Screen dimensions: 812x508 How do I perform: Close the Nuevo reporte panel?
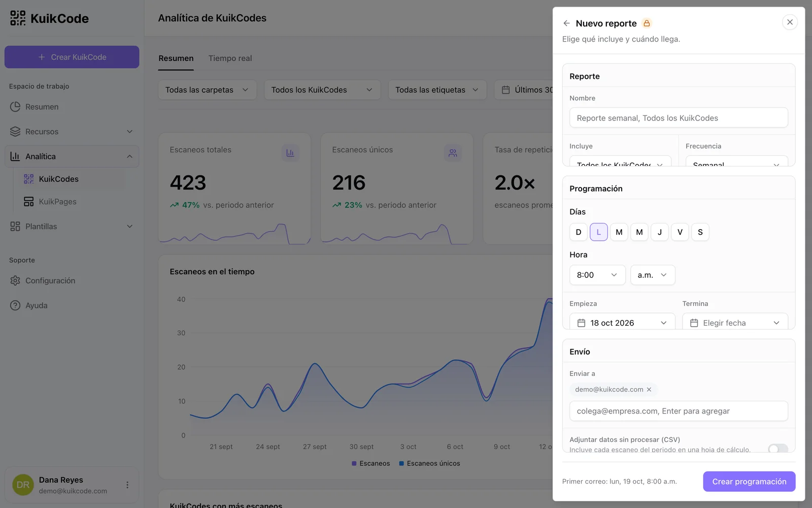click(790, 22)
